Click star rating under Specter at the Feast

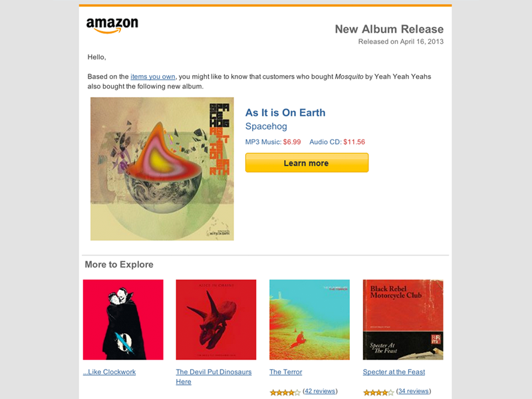[x=378, y=392]
